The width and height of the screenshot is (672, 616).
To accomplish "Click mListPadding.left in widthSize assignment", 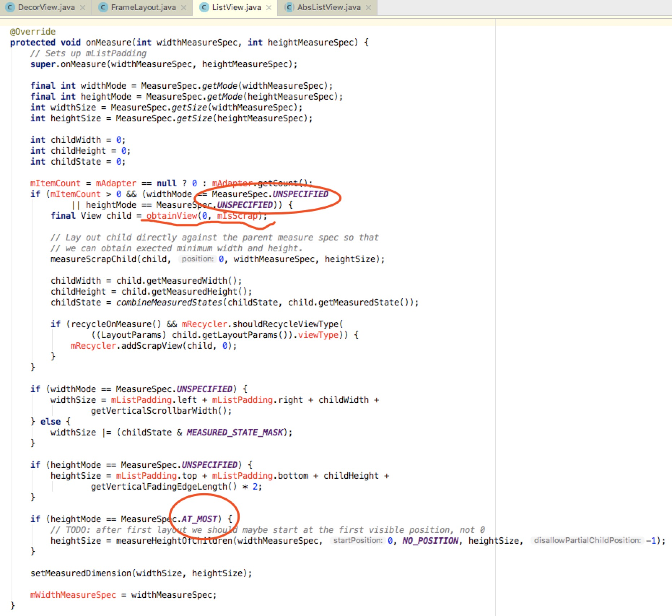I will pyautogui.click(x=154, y=400).
